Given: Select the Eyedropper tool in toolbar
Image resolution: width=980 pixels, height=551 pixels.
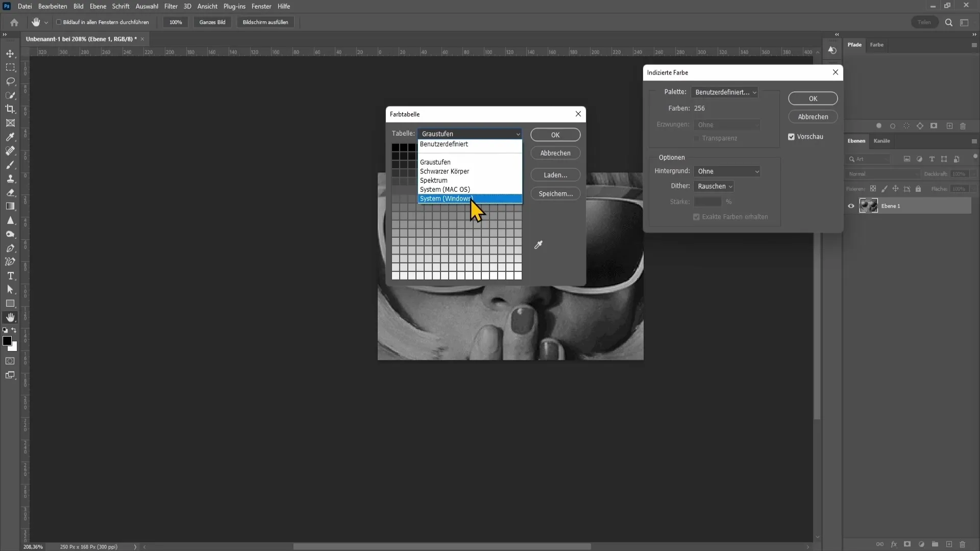Looking at the screenshot, I should 10,137.
